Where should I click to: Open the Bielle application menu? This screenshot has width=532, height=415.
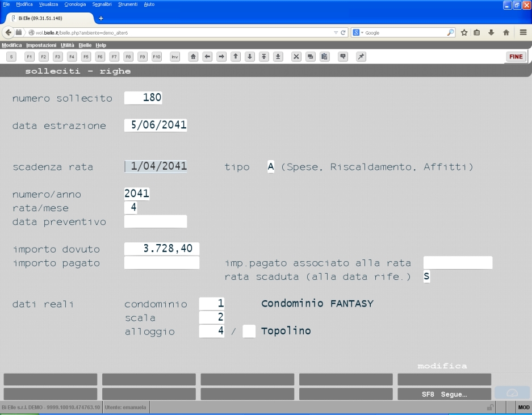[x=85, y=45]
